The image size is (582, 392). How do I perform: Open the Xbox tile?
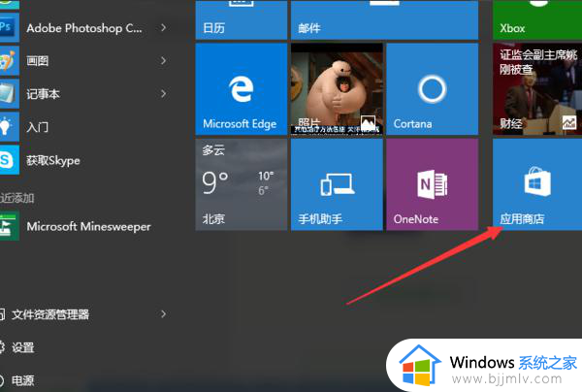(537, 19)
